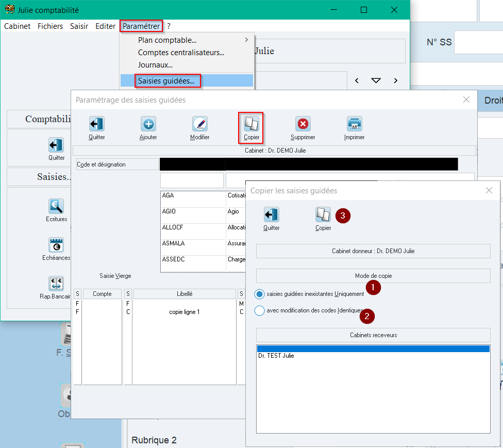The height and width of the screenshot is (448, 503).
Task: Select the ASMALA code row
Action: pos(193,247)
